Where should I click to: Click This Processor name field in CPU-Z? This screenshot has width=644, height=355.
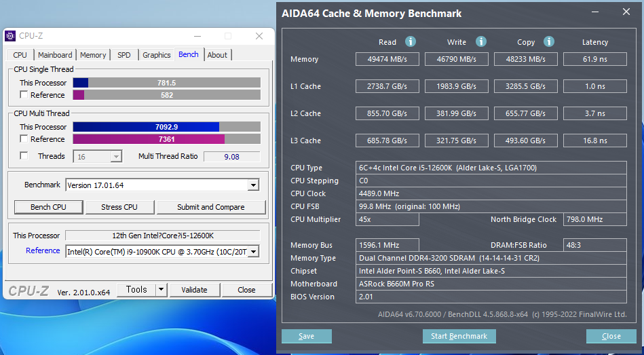pos(163,236)
